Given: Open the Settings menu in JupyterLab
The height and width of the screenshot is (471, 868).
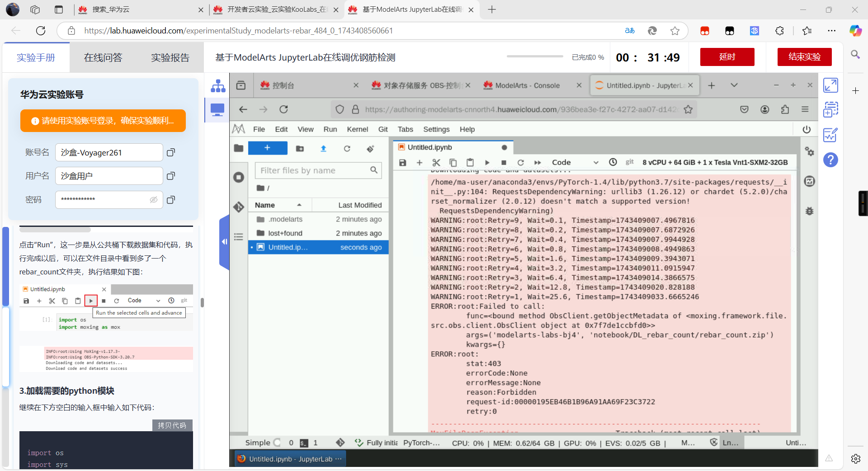Looking at the screenshot, I should (436, 129).
